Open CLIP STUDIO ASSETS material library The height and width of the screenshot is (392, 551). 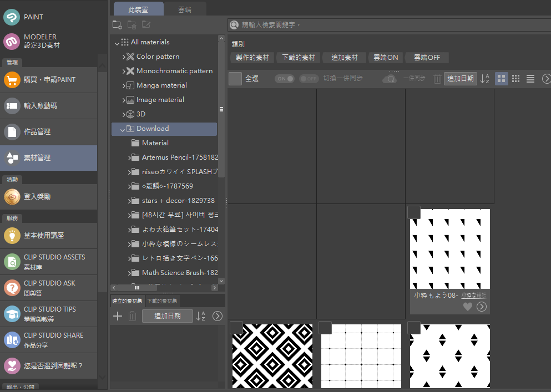[x=48, y=262]
